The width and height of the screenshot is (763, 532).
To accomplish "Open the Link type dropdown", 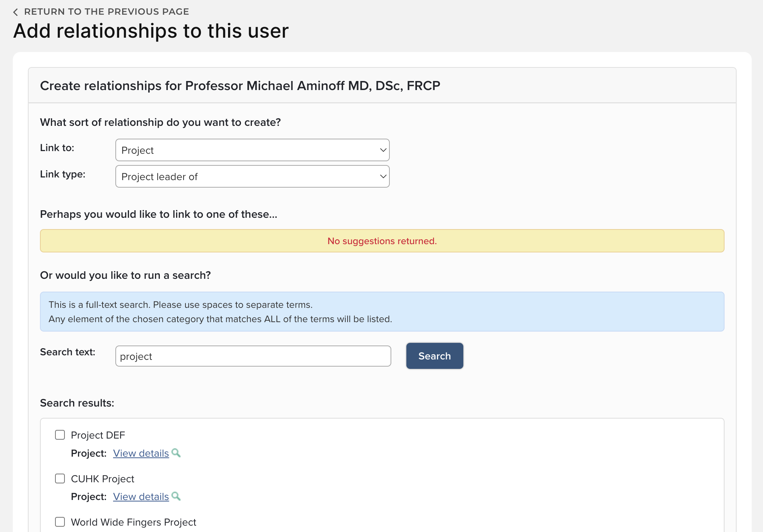I will pos(252,176).
